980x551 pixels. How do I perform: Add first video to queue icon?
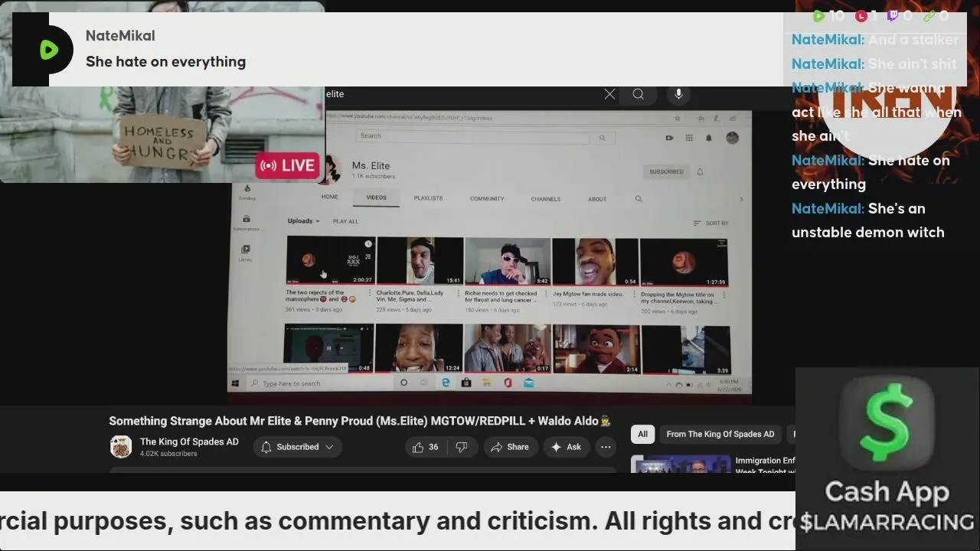tap(368, 257)
